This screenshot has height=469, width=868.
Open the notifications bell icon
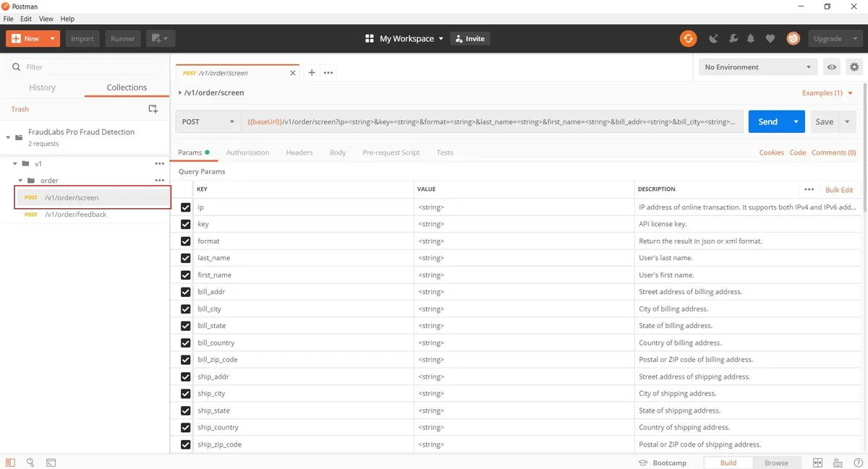point(751,39)
